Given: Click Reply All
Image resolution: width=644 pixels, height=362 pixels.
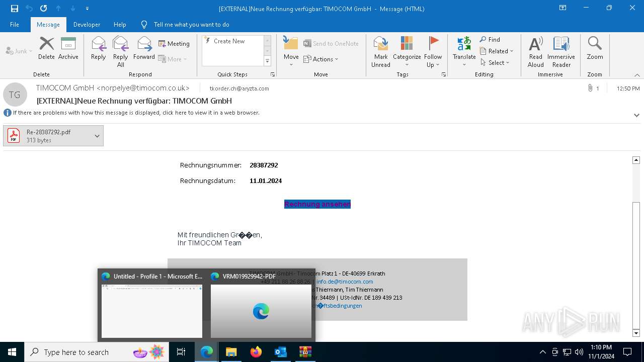Looking at the screenshot, I should coord(121,52).
